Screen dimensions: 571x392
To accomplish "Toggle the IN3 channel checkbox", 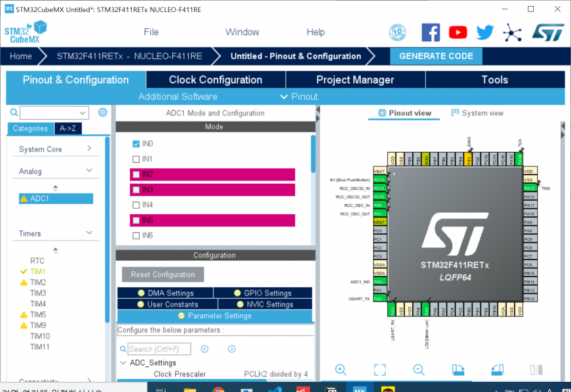I will coord(136,190).
